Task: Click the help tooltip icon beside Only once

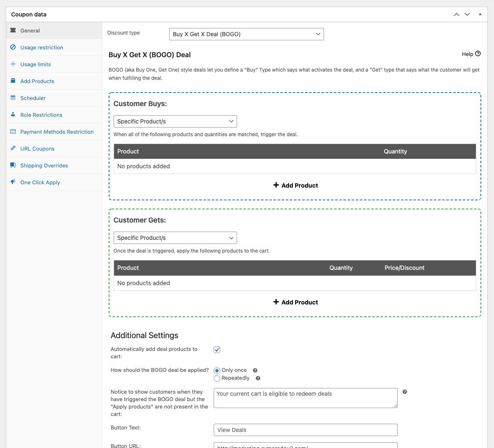Action: point(255,370)
